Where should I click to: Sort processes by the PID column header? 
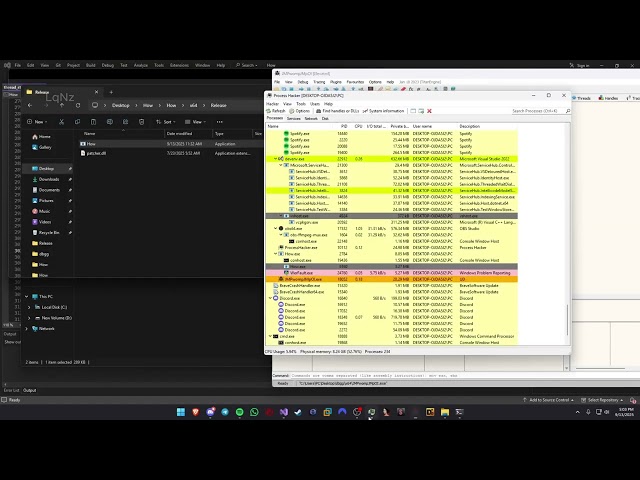344,127
